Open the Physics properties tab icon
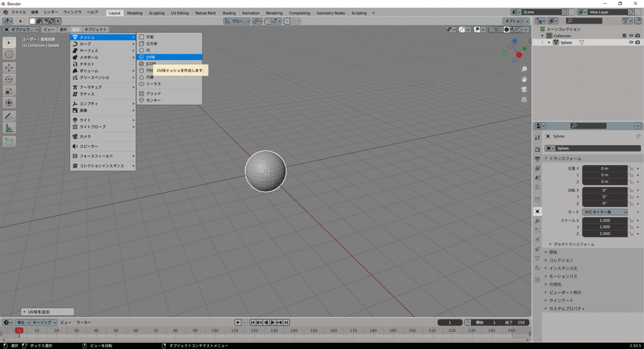Screen dimensions: 644x349 point(537,239)
